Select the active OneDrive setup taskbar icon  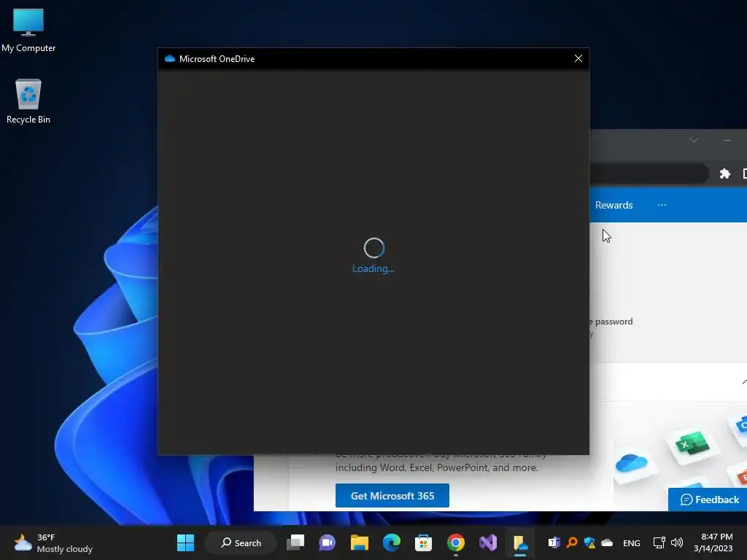click(x=519, y=542)
